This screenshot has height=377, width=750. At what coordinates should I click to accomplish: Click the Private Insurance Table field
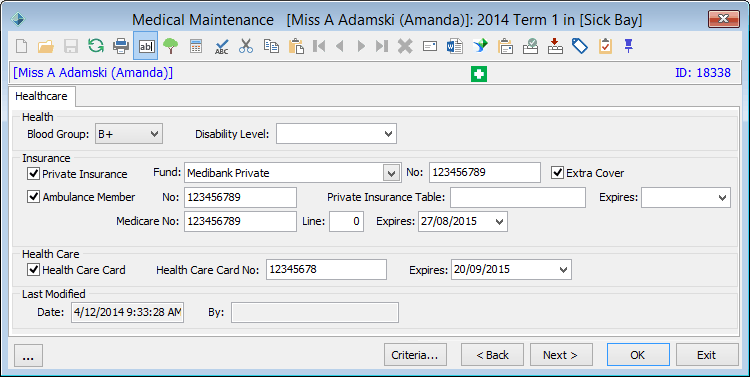(518, 198)
